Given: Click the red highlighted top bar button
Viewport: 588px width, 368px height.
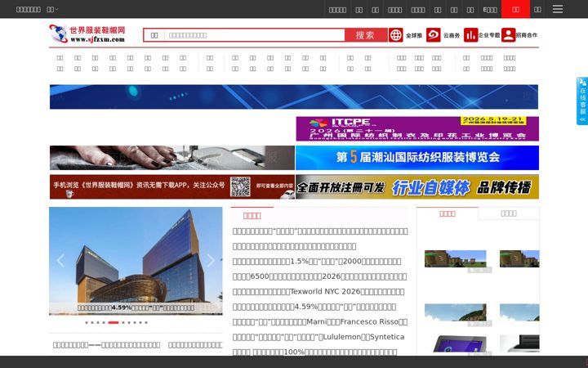Looking at the screenshot, I should tap(515, 9).
